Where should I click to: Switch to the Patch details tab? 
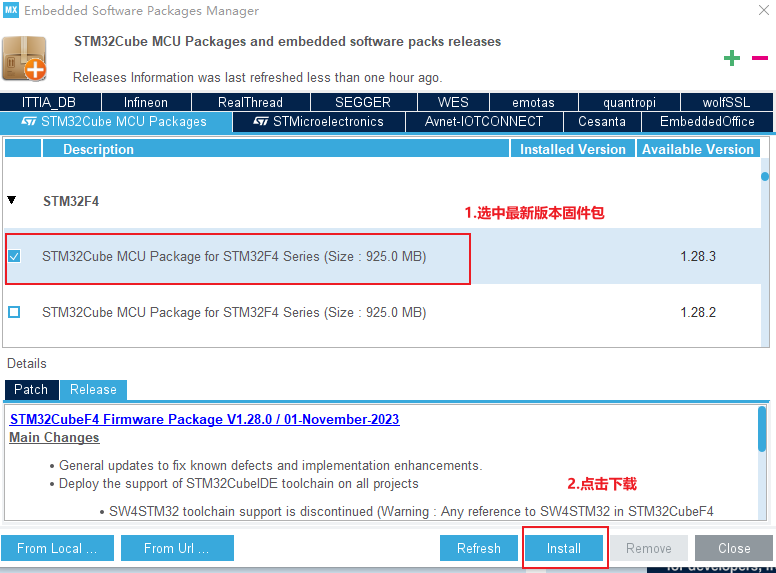[31, 389]
